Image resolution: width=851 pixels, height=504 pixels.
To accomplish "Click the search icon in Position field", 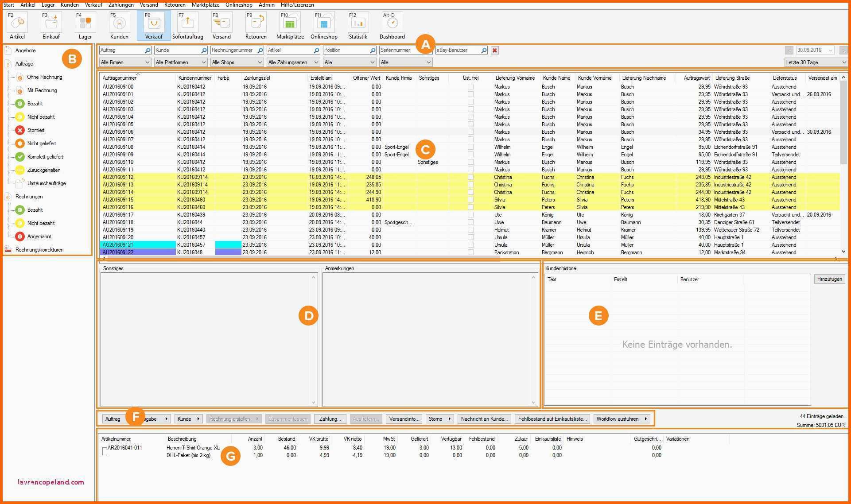I will click(373, 50).
